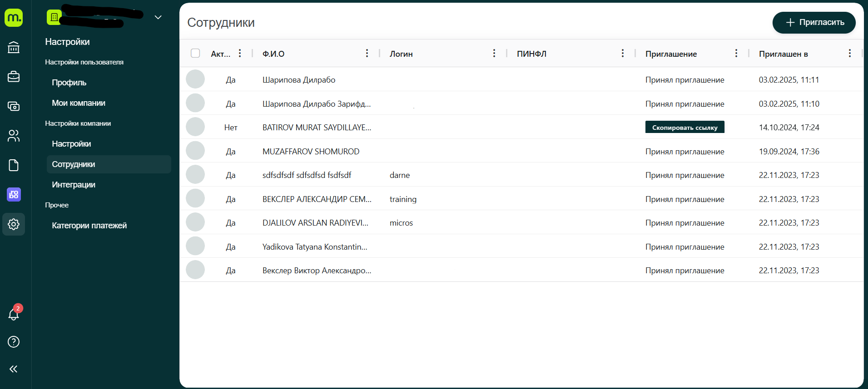Open Логин column options menu
This screenshot has height=389, width=868.
click(x=494, y=54)
